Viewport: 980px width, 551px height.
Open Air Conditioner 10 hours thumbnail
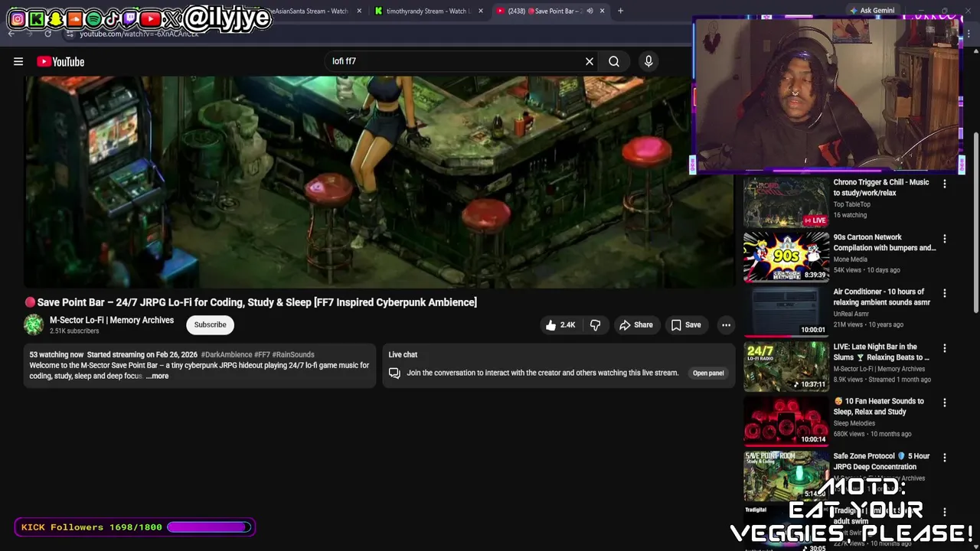tap(786, 311)
